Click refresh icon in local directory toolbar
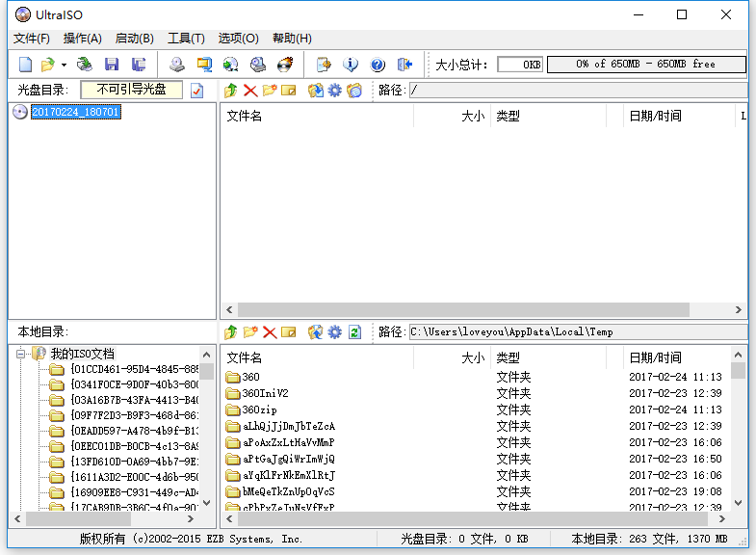Viewport: 756px width, 555px height. click(354, 332)
